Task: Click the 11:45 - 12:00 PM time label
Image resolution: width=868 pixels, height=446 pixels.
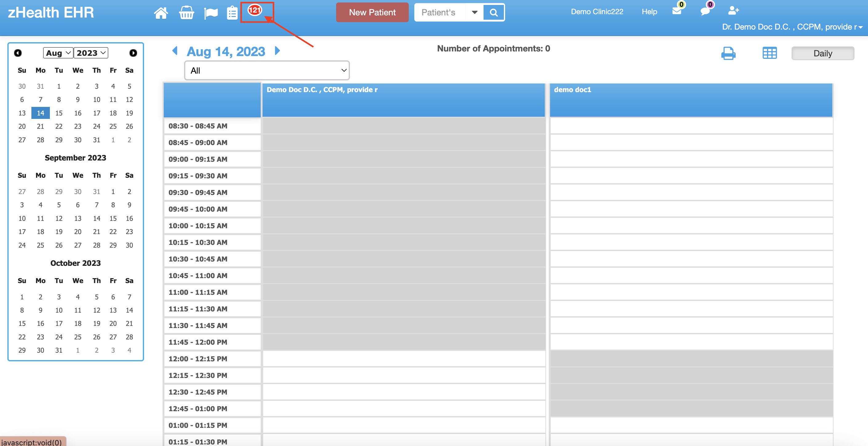Action: [198, 342]
